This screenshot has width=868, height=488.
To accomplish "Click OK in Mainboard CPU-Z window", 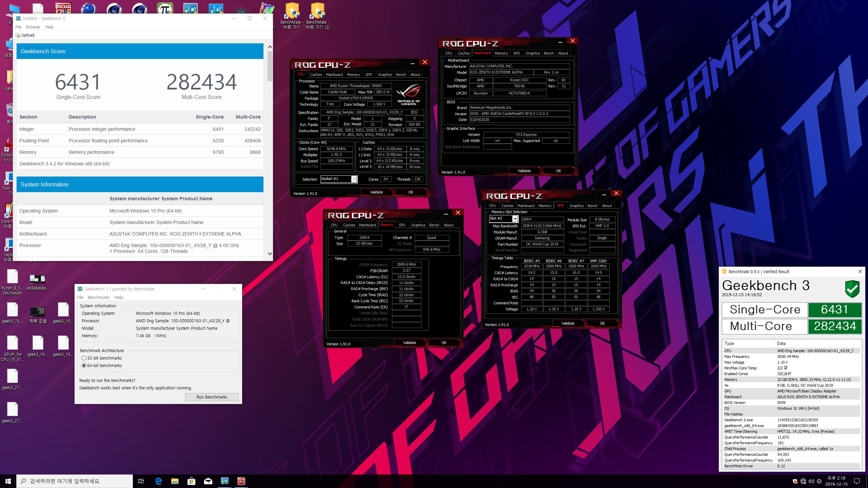I will 558,171.
